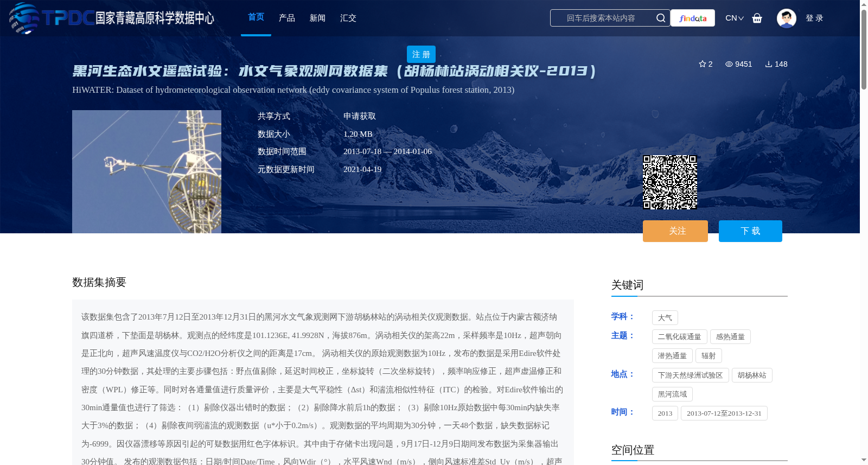This screenshot has height=465, width=868.
Task: Click the 1.20 MB data size value
Action: point(358,134)
